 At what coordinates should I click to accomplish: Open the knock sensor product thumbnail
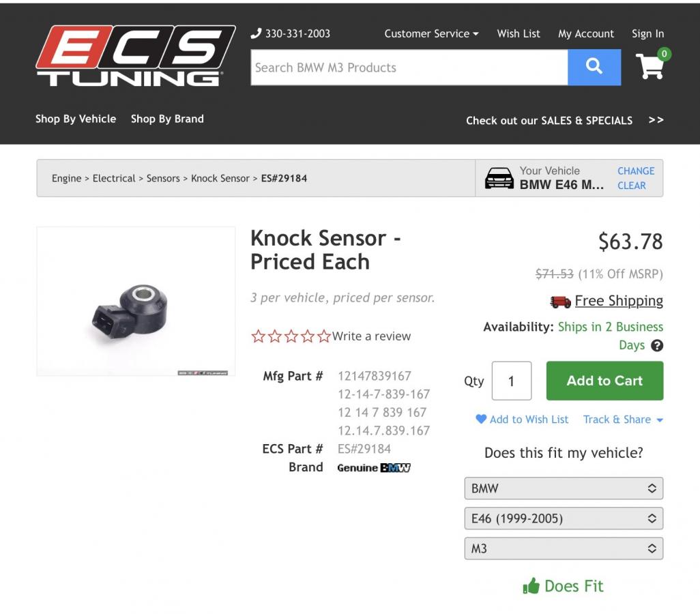coord(136,301)
